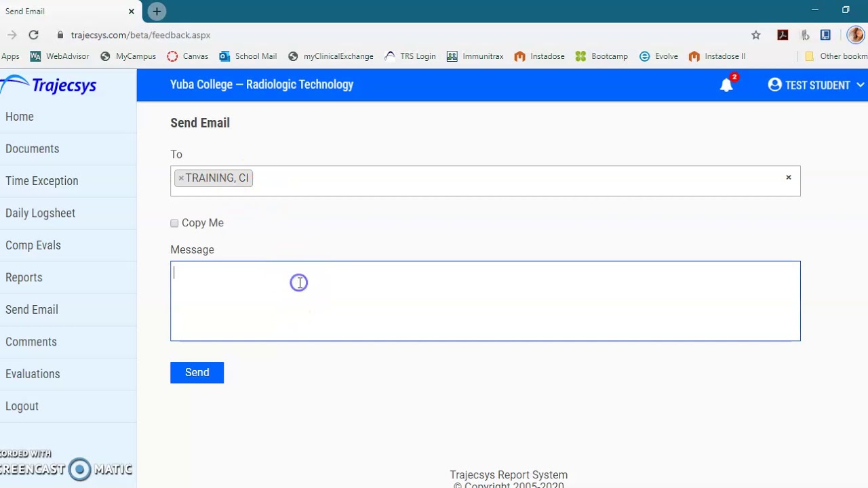Screen dimensions: 868x488
Task: Click the Logout link
Action: click(22, 406)
